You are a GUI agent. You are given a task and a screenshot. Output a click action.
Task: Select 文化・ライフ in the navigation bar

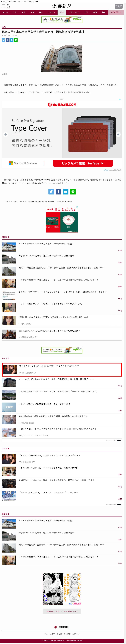(74, 12)
